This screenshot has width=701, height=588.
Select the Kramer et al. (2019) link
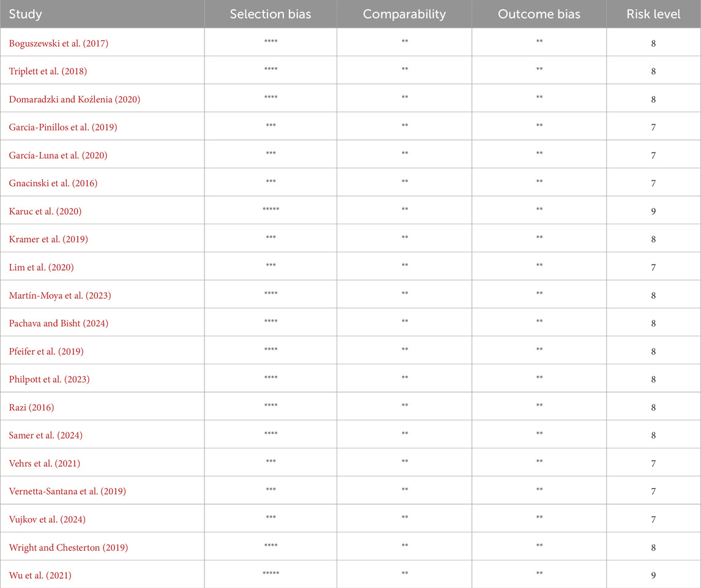tap(48, 239)
